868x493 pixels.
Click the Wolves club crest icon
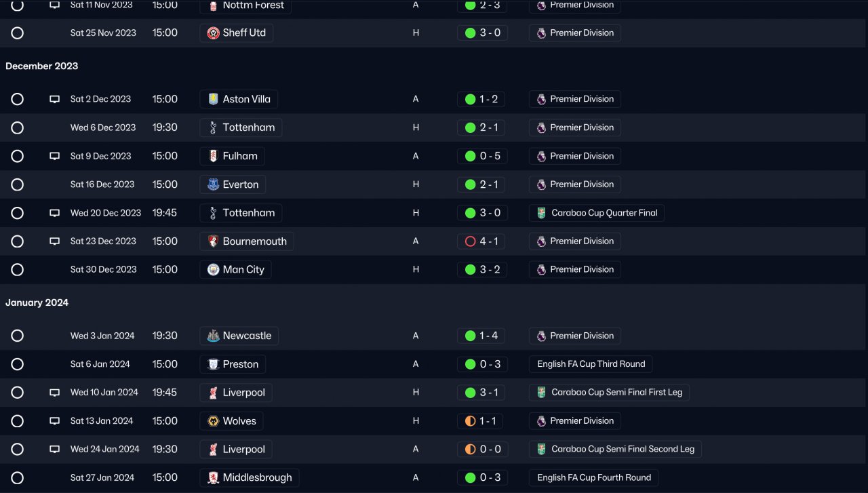214,421
